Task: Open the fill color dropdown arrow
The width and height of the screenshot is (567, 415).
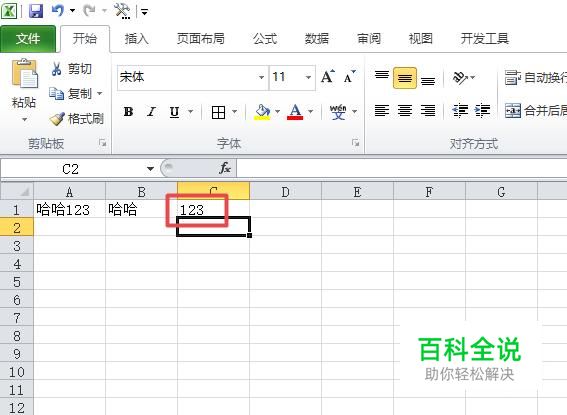Action: click(277, 112)
